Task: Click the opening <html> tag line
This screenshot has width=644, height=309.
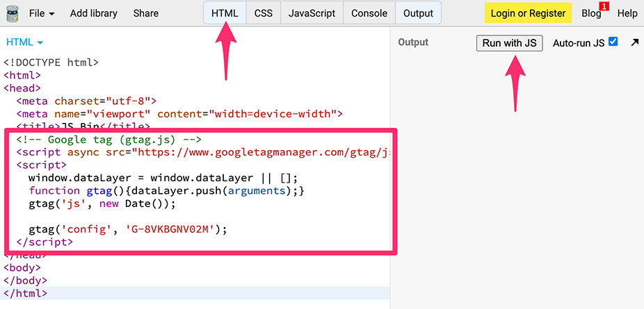Action: coord(22,76)
